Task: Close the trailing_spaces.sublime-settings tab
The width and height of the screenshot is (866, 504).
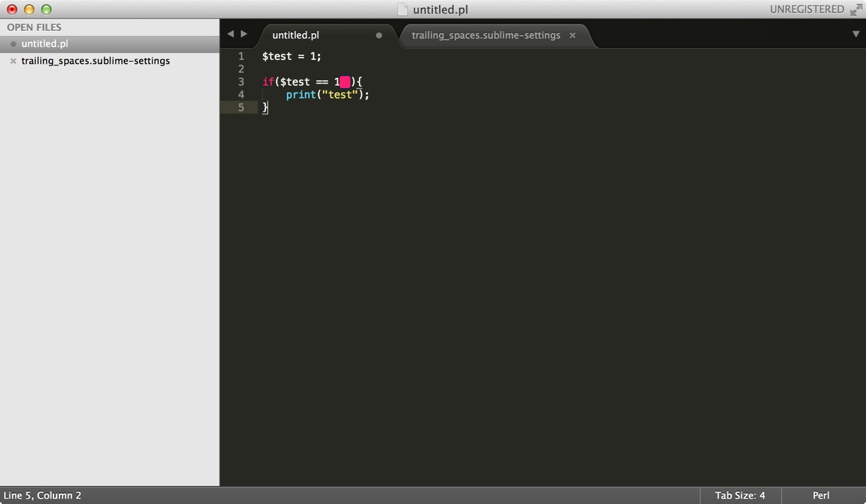Action: coord(573,36)
